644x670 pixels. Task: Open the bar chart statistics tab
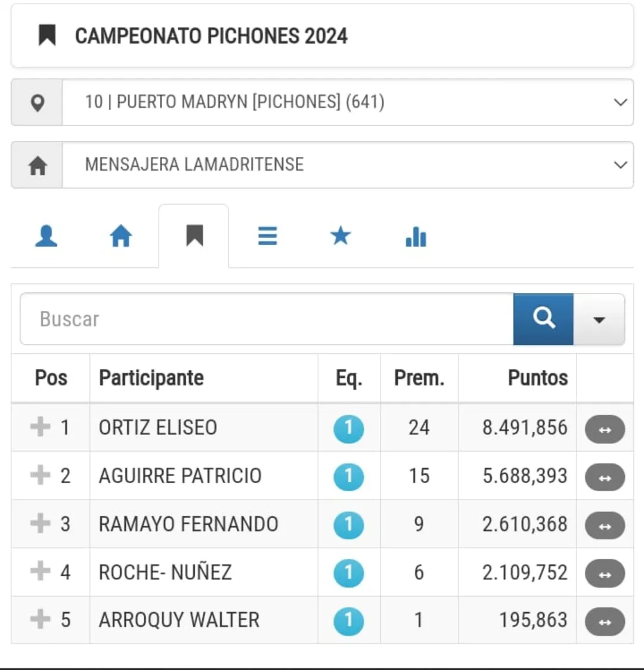pyautogui.click(x=416, y=237)
